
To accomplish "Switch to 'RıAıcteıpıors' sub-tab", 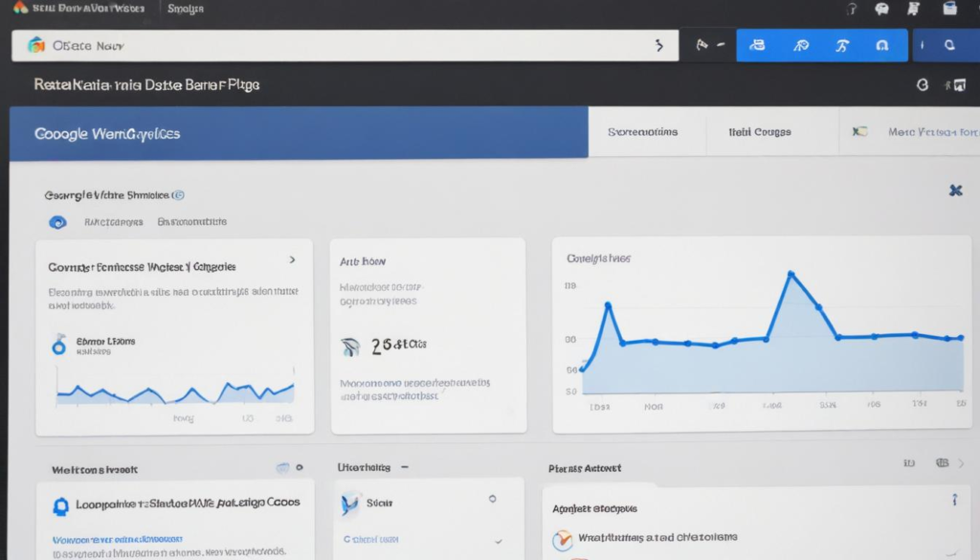I will [114, 222].
